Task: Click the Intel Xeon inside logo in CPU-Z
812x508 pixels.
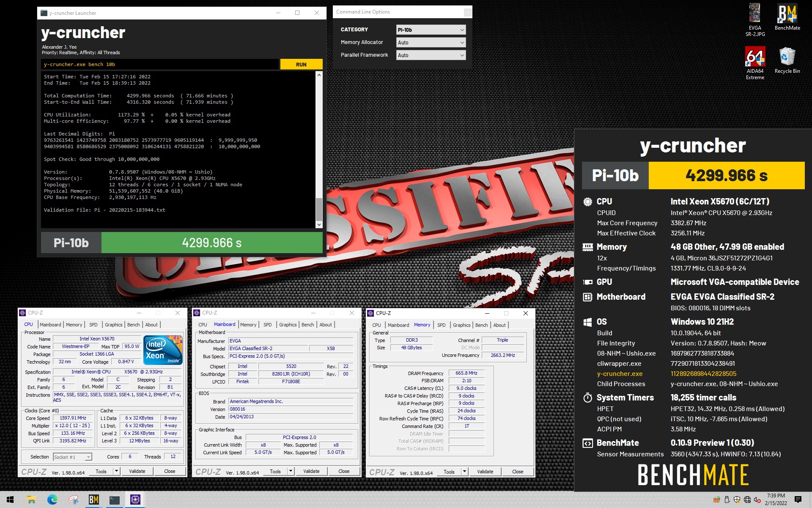Action: click(163, 350)
